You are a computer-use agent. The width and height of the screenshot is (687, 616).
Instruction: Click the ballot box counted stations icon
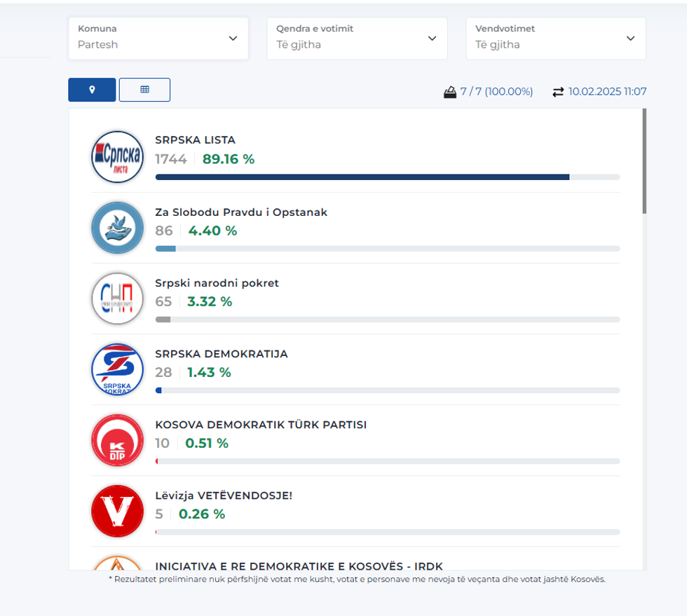click(450, 92)
